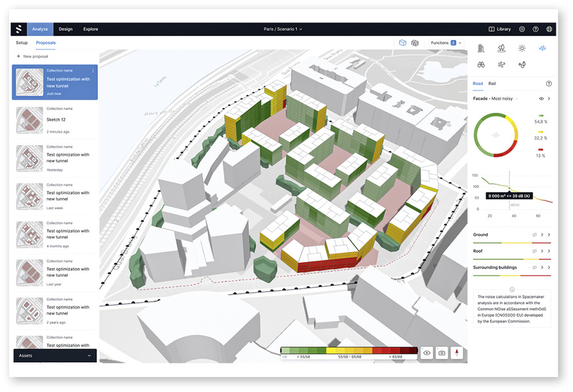Open the language globe icon
Image resolution: width=573 pixels, height=392 pixels.
(x=549, y=29)
